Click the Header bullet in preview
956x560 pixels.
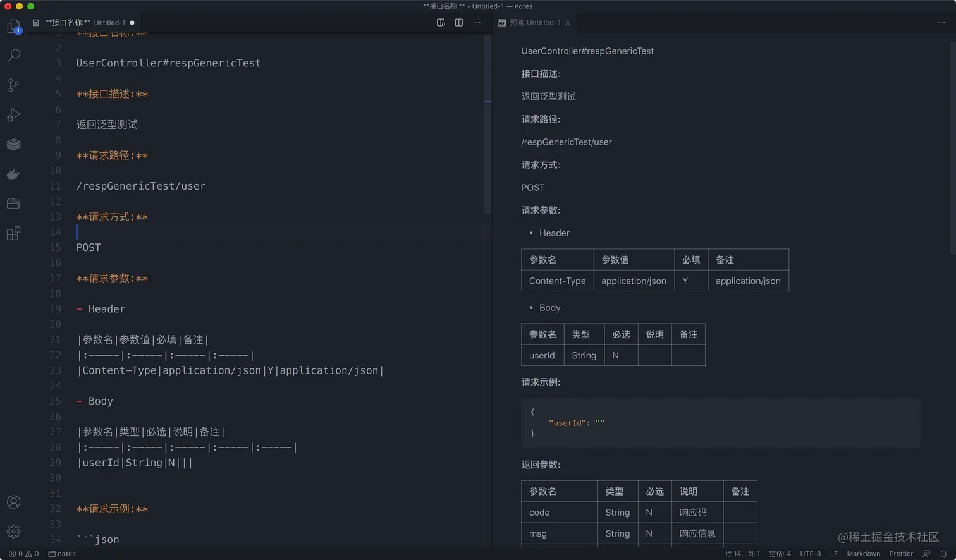(x=554, y=233)
